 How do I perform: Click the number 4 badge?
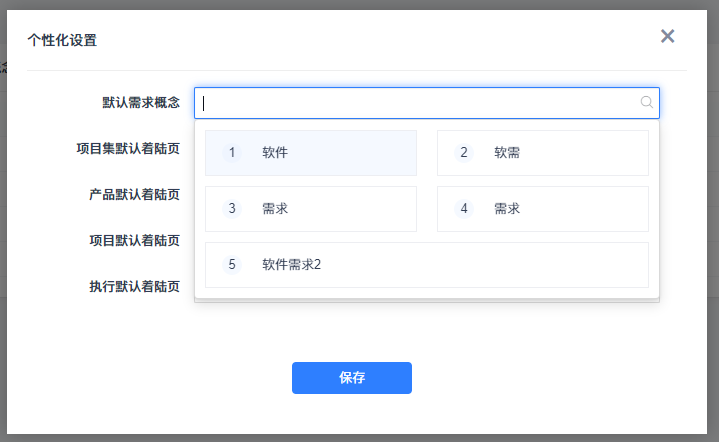pyautogui.click(x=463, y=209)
